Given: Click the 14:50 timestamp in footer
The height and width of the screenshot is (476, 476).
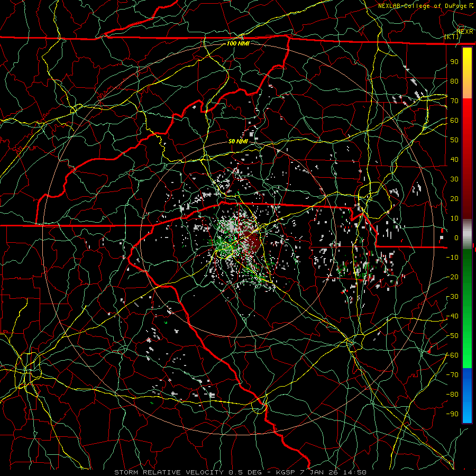Looking at the screenshot, I should click(x=354, y=472).
